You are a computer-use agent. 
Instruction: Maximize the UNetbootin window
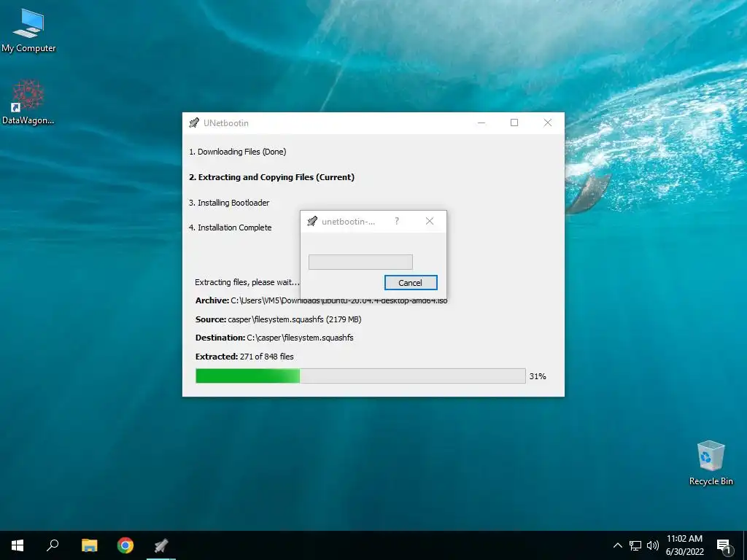point(514,122)
